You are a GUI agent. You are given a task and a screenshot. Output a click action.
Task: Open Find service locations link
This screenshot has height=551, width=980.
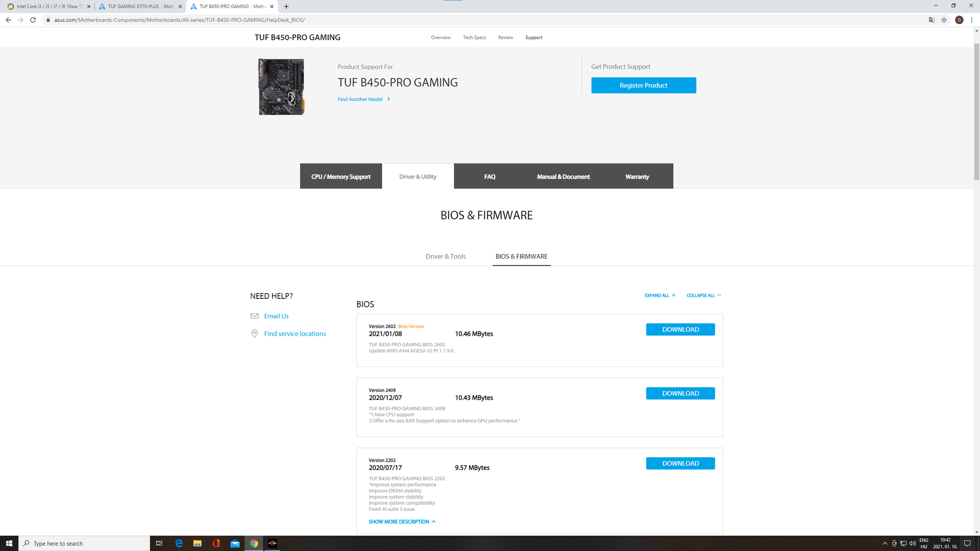point(295,333)
